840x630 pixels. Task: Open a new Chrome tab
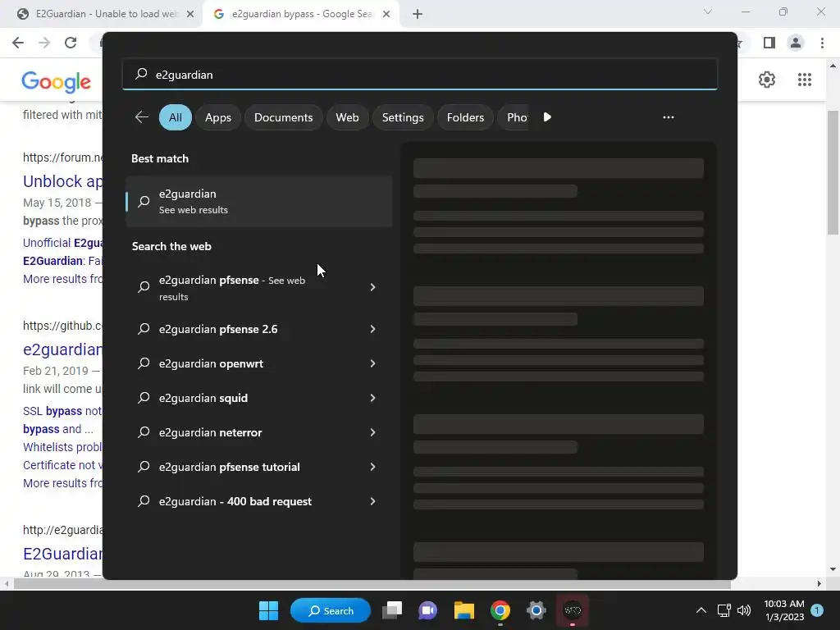click(x=418, y=14)
